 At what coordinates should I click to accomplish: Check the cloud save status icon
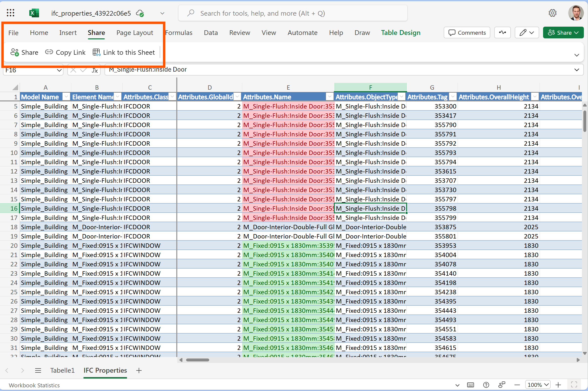(x=140, y=13)
